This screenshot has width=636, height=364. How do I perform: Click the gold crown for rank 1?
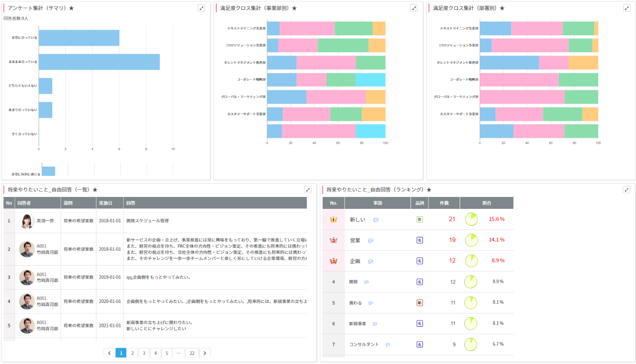(333, 219)
